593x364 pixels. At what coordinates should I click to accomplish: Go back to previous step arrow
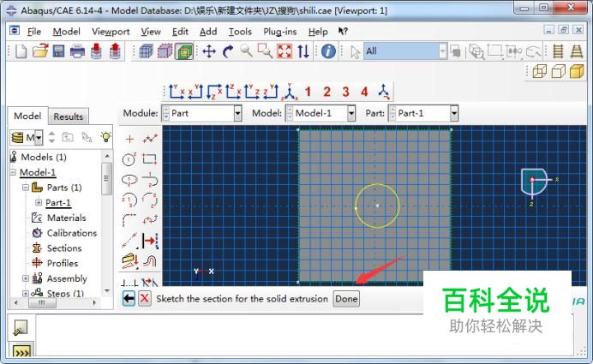tap(129, 299)
